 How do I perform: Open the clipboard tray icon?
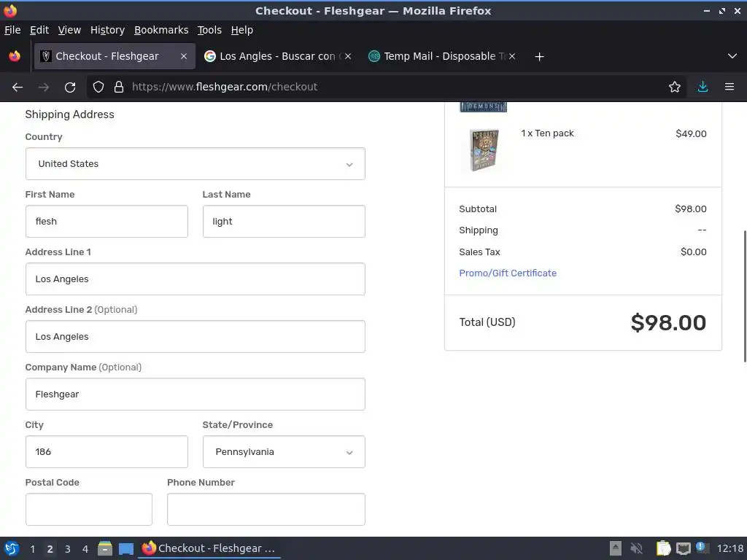(663, 548)
